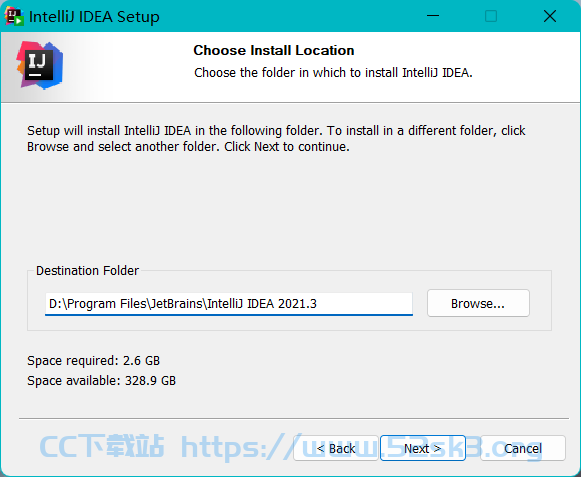Click the setup instruction paragraph

point(276,139)
